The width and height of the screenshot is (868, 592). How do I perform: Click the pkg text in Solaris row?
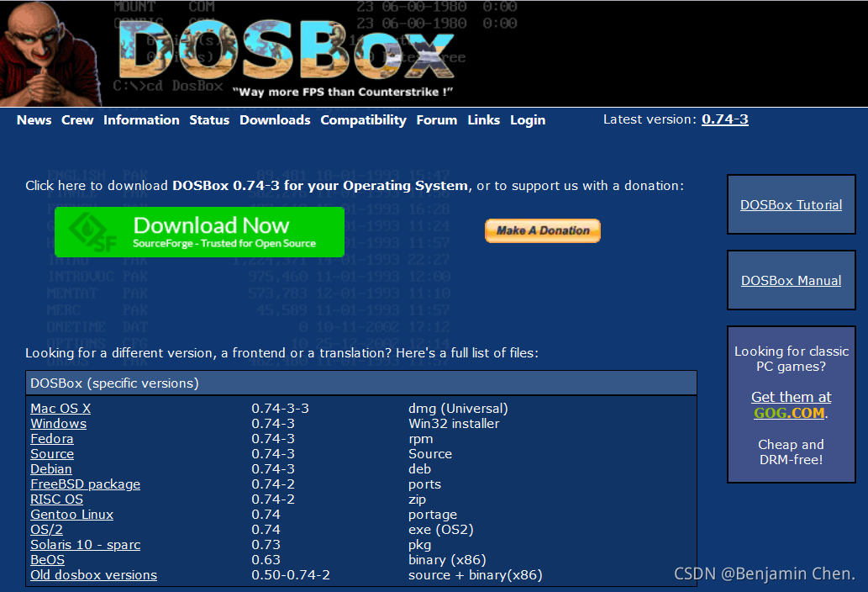coord(419,545)
